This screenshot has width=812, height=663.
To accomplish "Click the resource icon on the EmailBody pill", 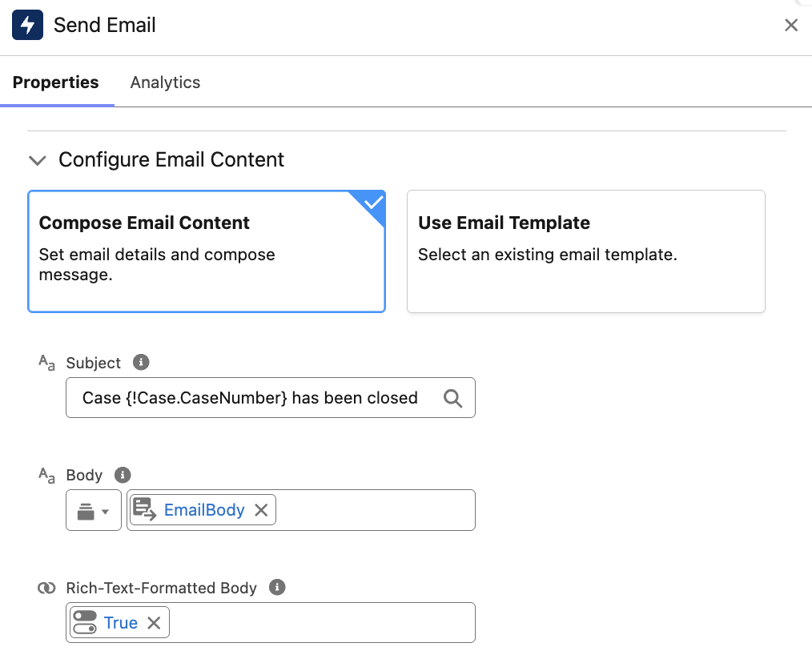I will [x=143, y=509].
